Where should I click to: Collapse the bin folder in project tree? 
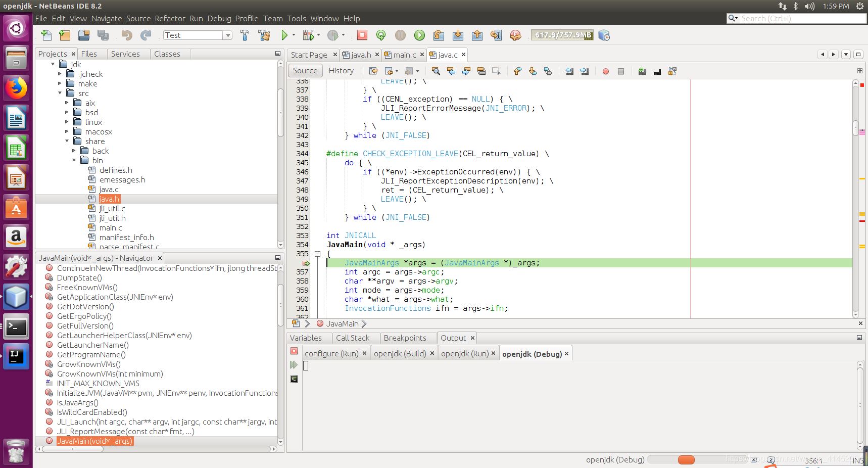[74, 161]
